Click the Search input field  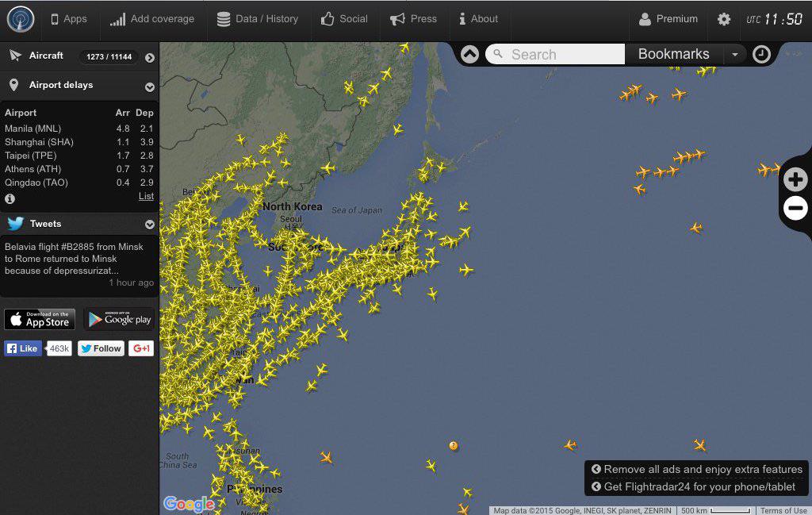point(555,55)
